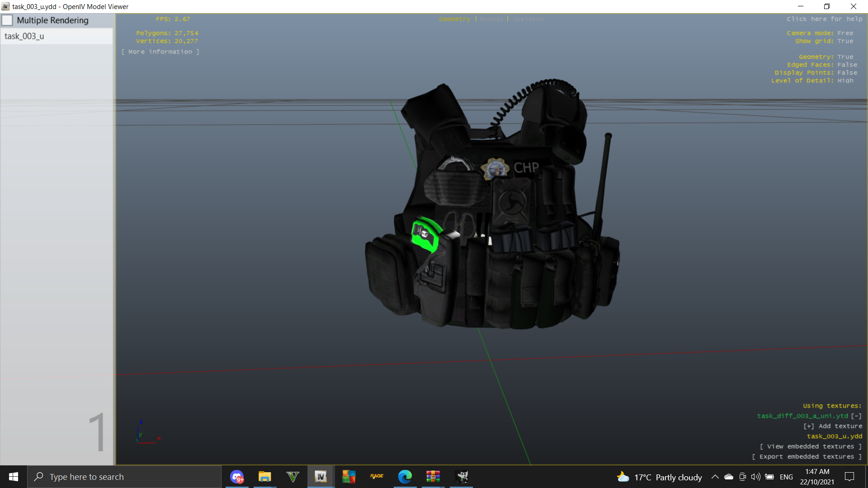Screen dimensions: 868x488
Task: Open WinRAR from taskbar
Action: [x=433, y=477]
